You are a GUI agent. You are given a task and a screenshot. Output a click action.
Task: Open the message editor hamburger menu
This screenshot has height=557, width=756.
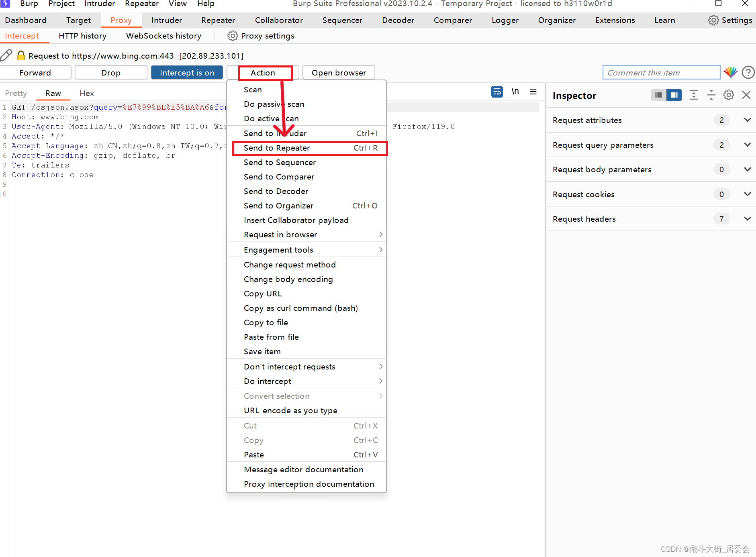(x=533, y=92)
